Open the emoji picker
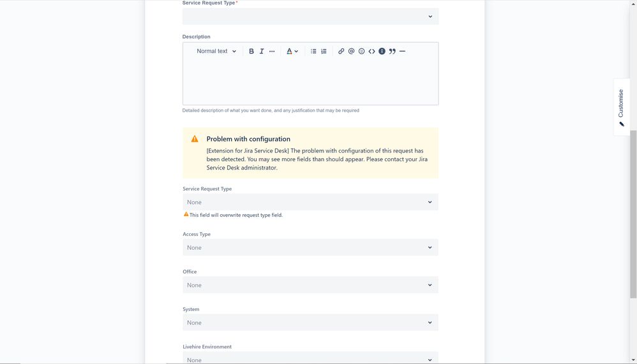 (361, 51)
